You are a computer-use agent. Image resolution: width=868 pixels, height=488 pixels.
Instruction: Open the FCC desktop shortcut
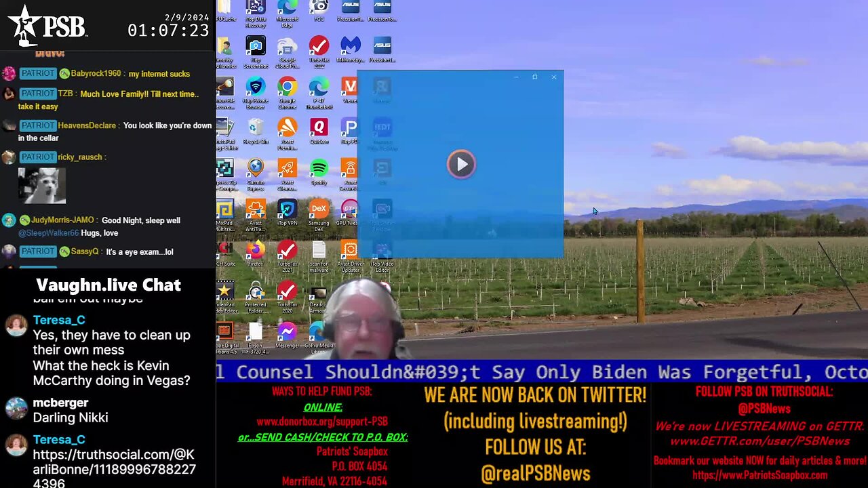319,12
